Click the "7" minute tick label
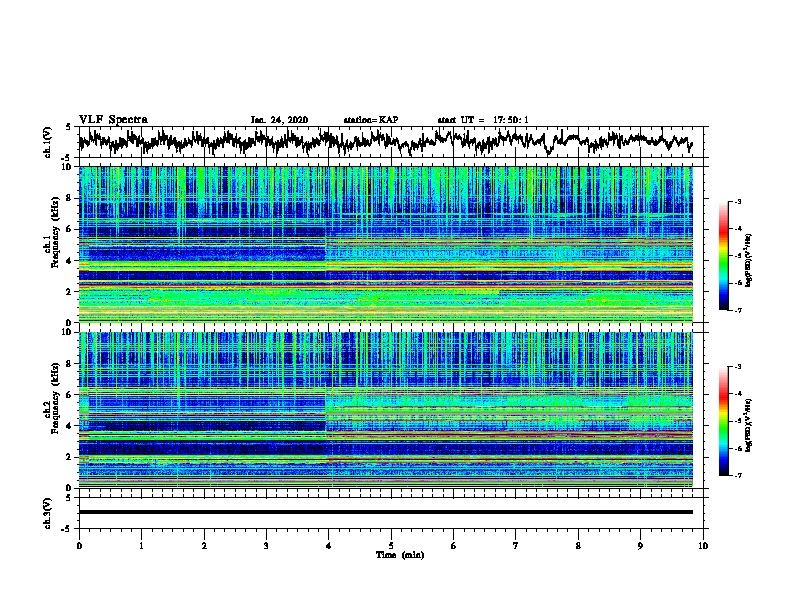Screen dimensions: 792x612 tap(516, 546)
